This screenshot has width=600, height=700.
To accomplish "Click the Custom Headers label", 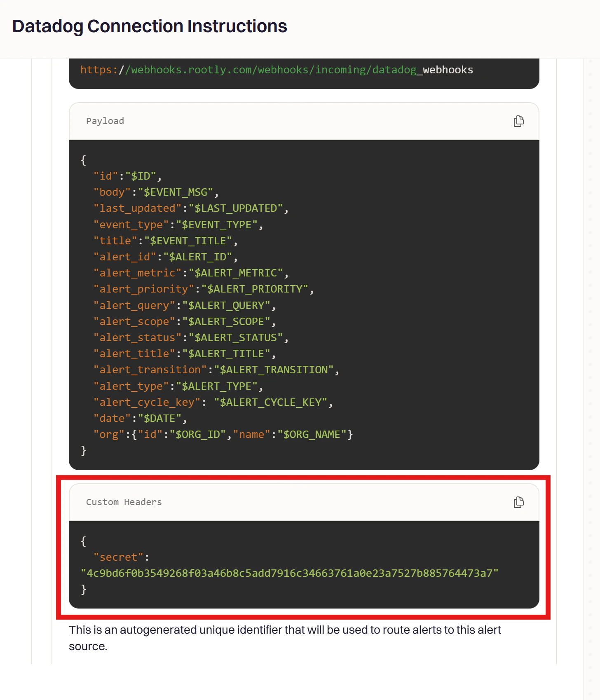I will coord(124,502).
